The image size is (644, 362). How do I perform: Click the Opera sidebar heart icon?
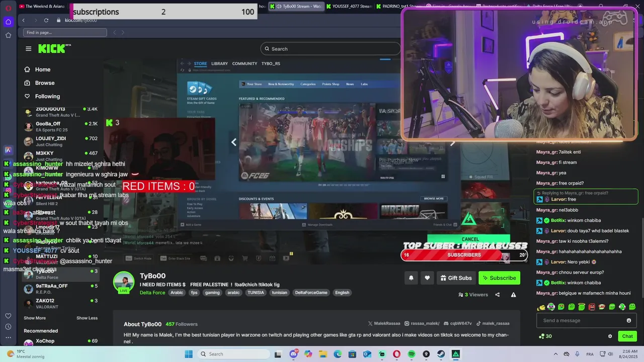8,316
